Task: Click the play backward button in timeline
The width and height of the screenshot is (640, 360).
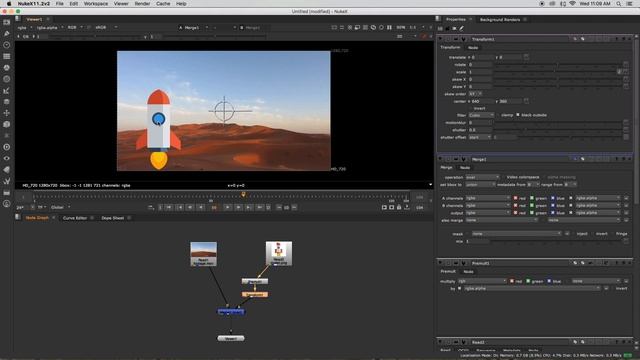Action: [201, 207]
